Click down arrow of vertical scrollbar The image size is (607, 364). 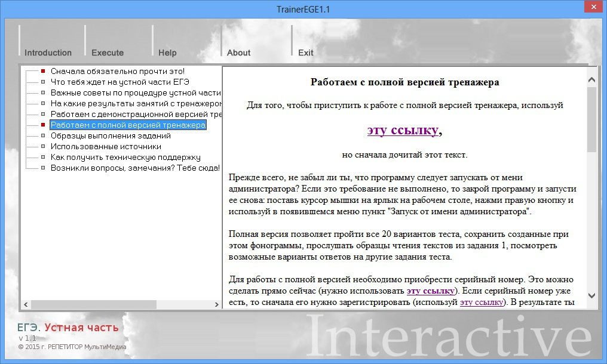click(591, 296)
